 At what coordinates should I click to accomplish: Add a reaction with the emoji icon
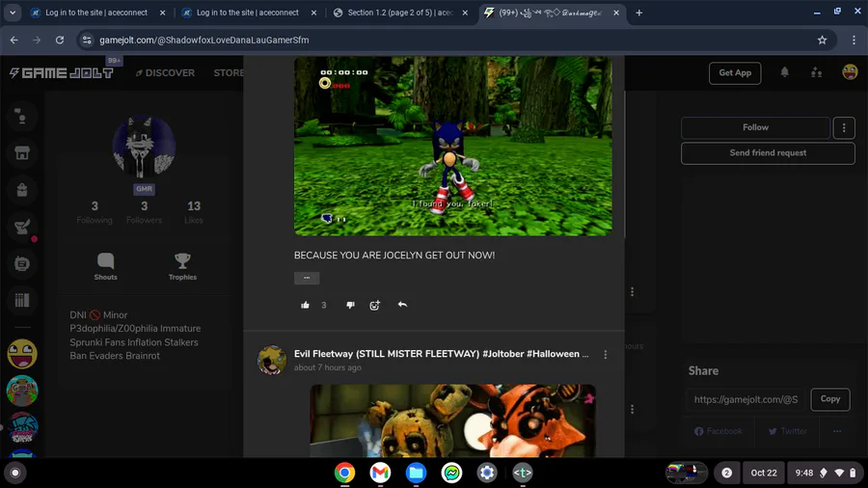pyautogui.click(x=375, y=305)
